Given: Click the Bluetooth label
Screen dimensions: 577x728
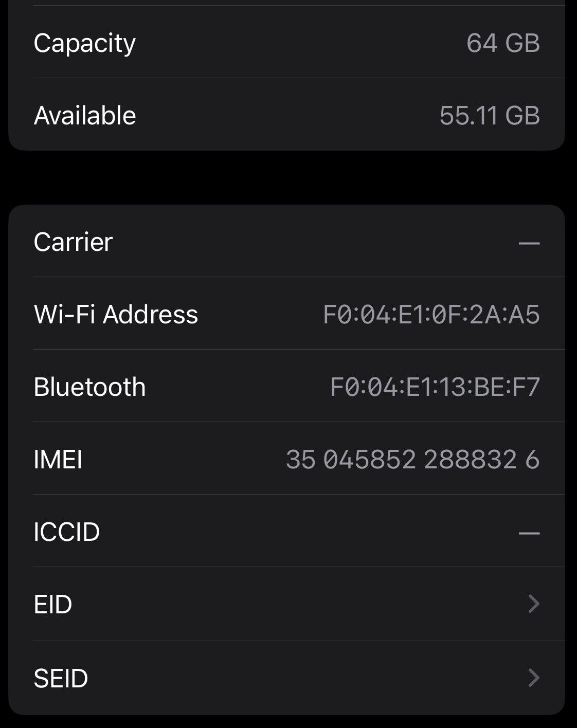Looking at the screenshot, I should pos(89,387).
